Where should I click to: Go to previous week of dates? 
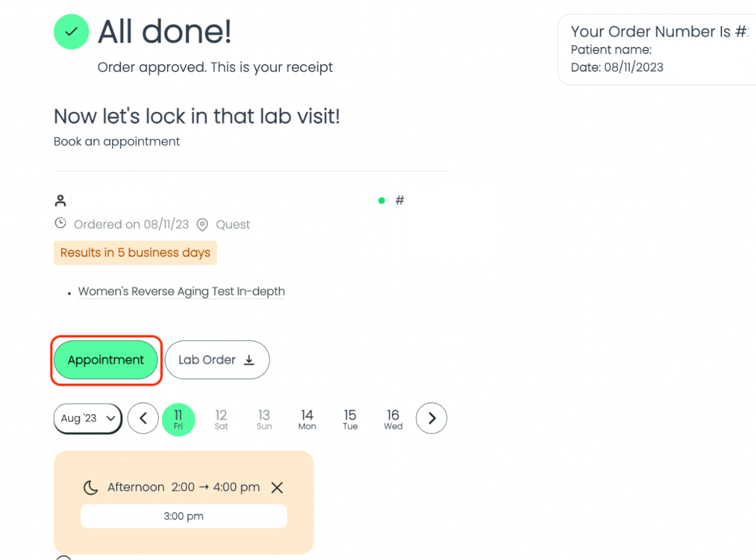pos(143,419)
